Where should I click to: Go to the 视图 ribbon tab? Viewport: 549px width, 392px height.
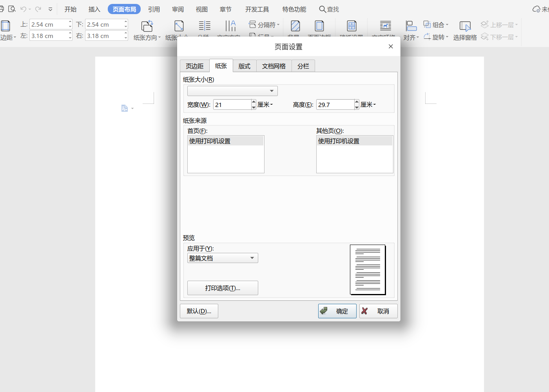click(202, 9)
